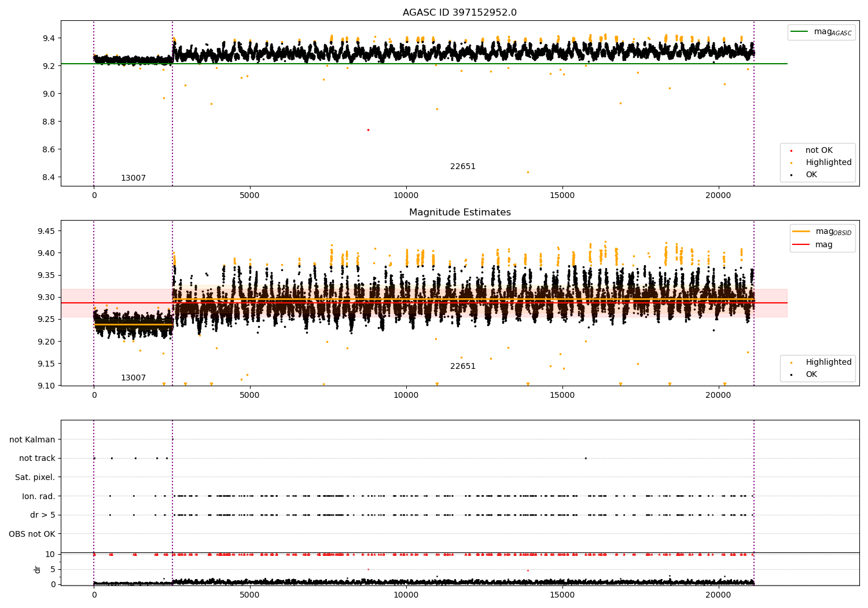This screenshot has width=868, height=608.
Task: Click the "8.6" y-axis tick label
Action: (x=49, y=150)
